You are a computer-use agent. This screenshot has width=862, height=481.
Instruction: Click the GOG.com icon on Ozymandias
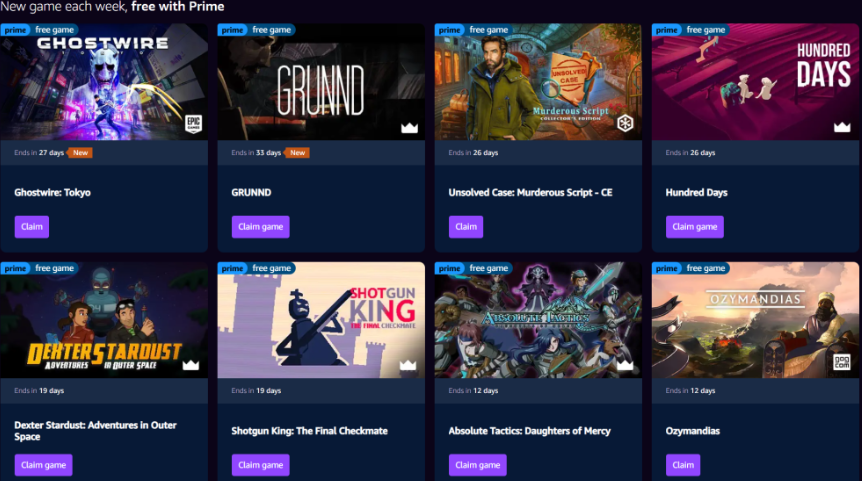842,362
